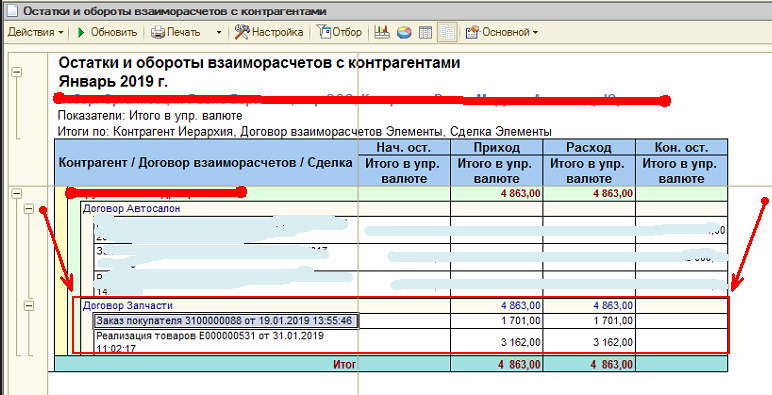
Task: Collapse the report header group
Action: pyautogui.click(x=17, y=72)
